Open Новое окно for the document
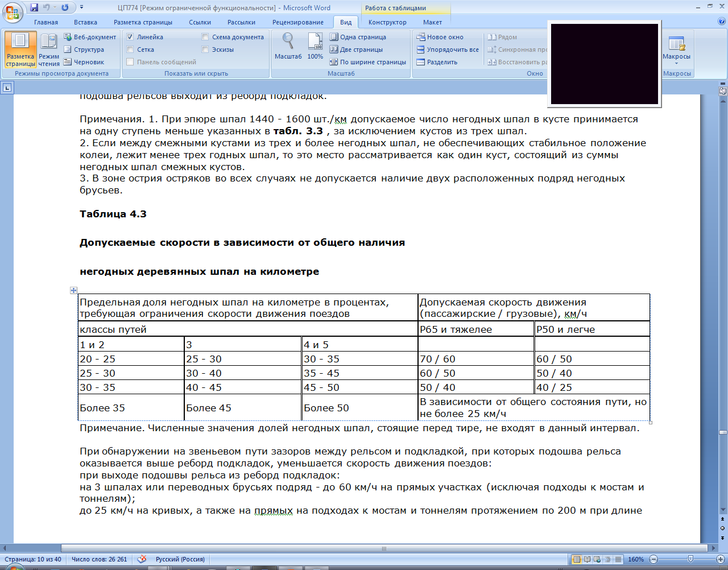Viewport: 728px width, 570px height. 440,37
